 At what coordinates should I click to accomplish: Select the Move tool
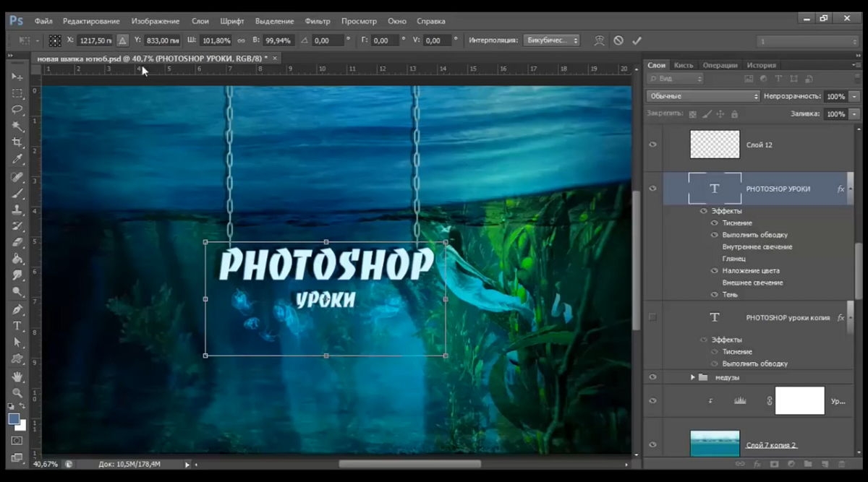click(x=17, y=76)
